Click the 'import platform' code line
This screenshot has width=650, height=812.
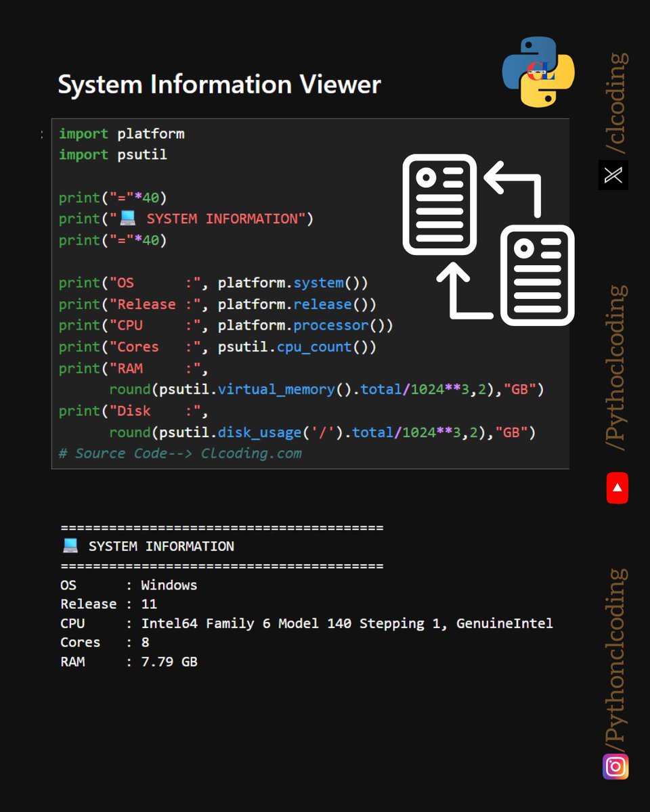click(x=122, y=133)
